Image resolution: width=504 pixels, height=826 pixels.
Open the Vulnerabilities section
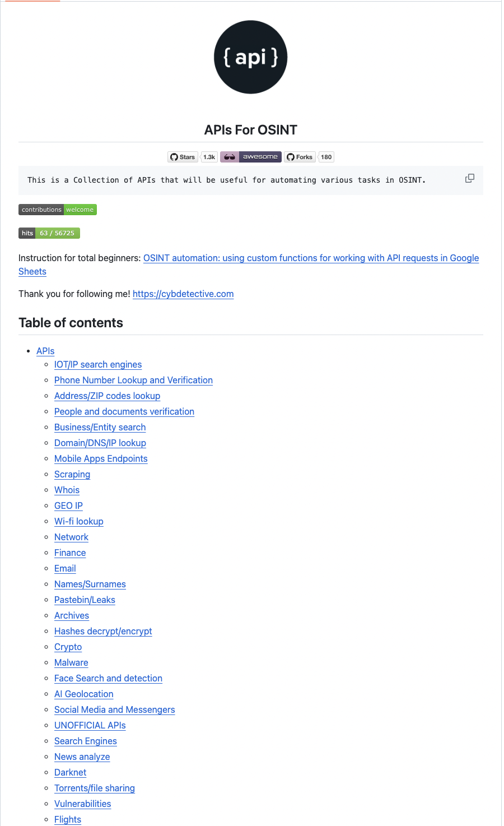tap(82, 804)
